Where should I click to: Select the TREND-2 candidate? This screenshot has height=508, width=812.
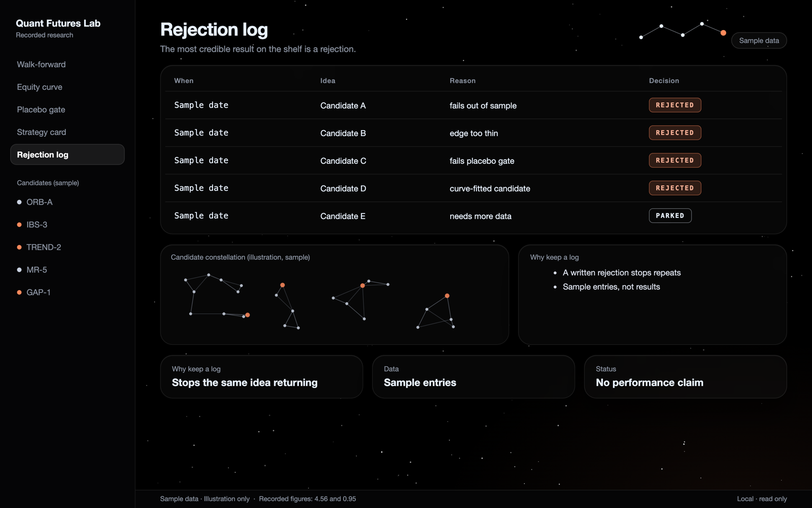pos(39,247)
